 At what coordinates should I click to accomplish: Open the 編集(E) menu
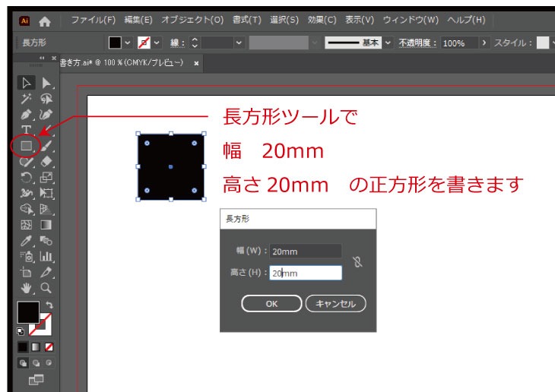[x=138, y=20]
